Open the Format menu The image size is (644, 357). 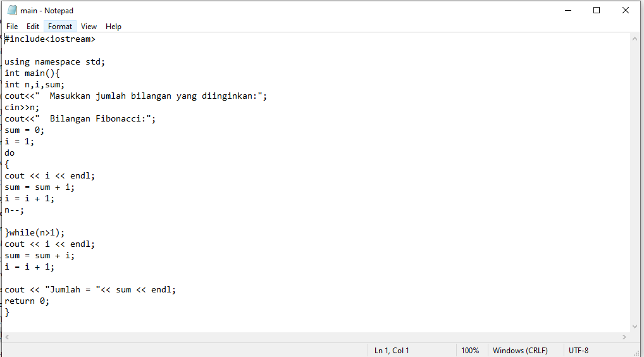tap(60, 27)
